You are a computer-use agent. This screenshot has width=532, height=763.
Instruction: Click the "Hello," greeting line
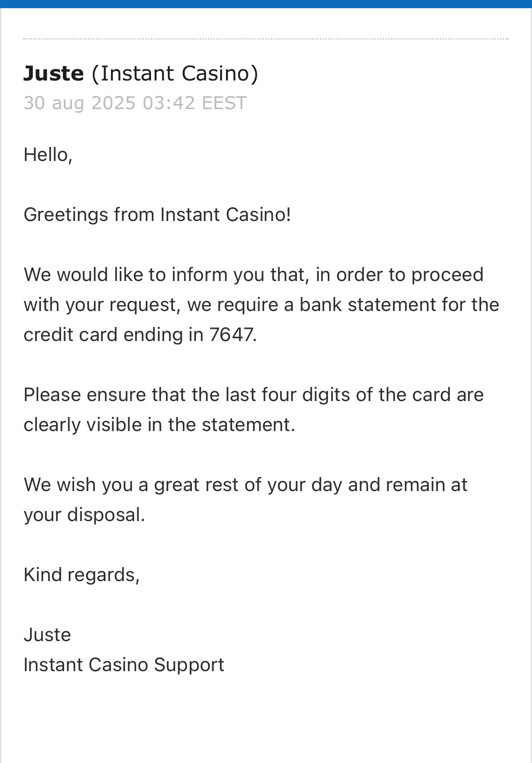click(x=48, y=155)
